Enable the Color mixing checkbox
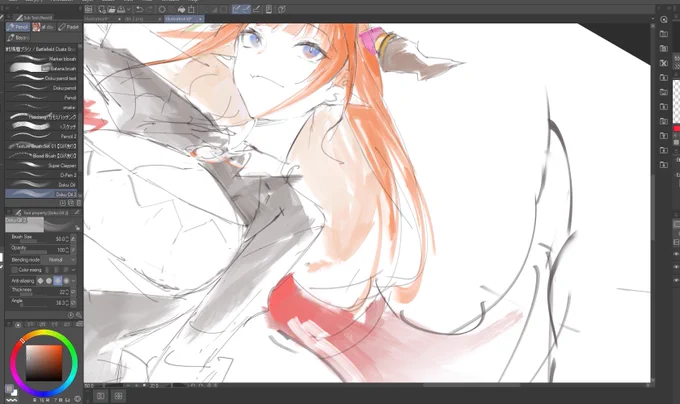Viewport: 680px width, 404px height. point(14,270)
